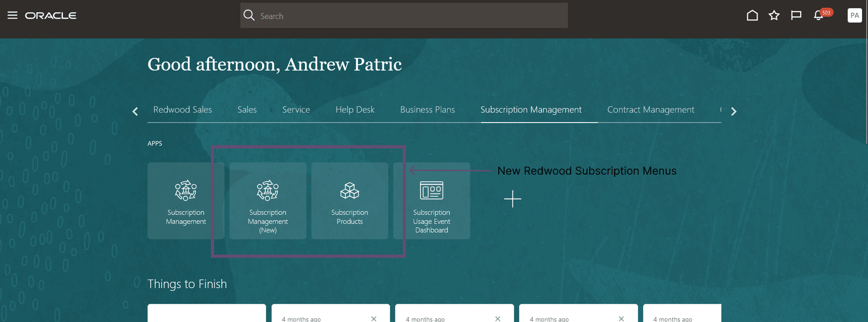The image size is (868, 322).
Task: Click the Things to Finish heading
Action: (x=187, y=284)
